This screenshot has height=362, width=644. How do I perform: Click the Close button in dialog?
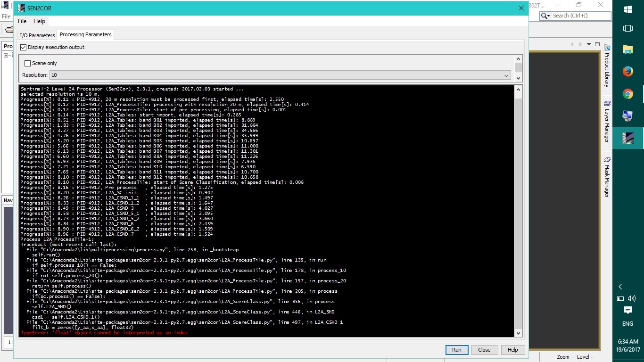[x=484, y=350]
